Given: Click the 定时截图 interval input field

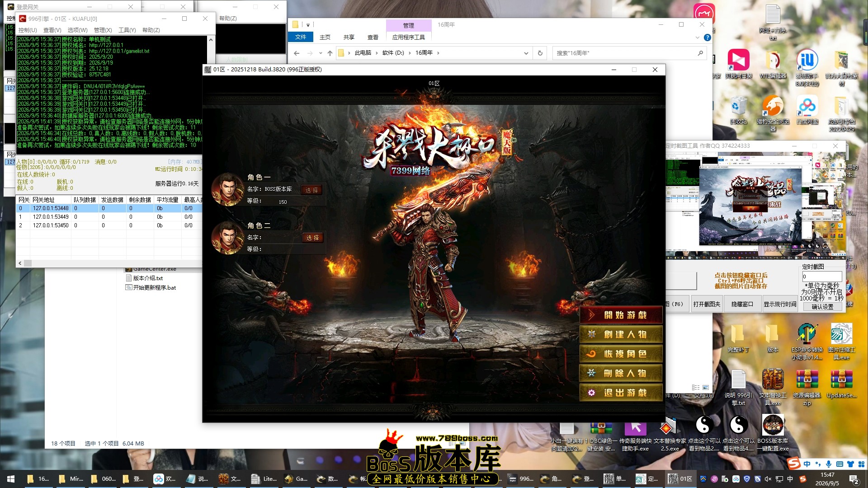Looking at the screenshot, I should [x=822, y=277].
